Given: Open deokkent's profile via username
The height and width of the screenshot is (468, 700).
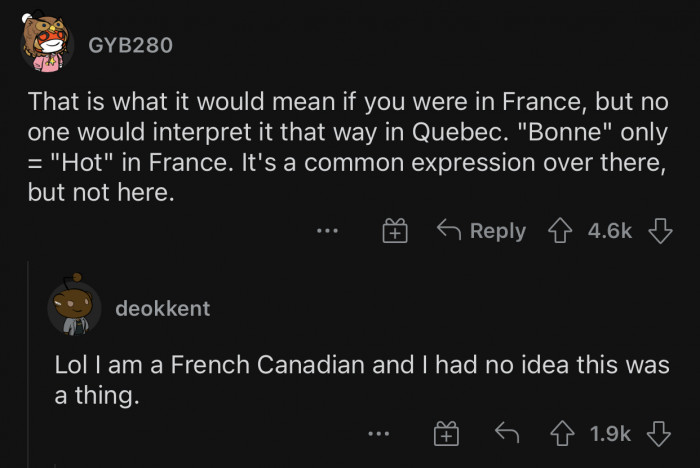Looking at the screenshot, I should point(163,308).
